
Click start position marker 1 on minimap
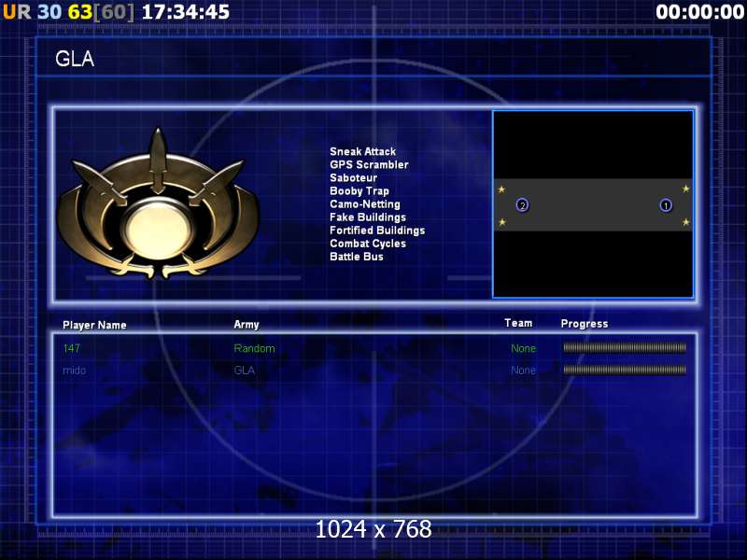pyautogui.click(x=666, y=205)
